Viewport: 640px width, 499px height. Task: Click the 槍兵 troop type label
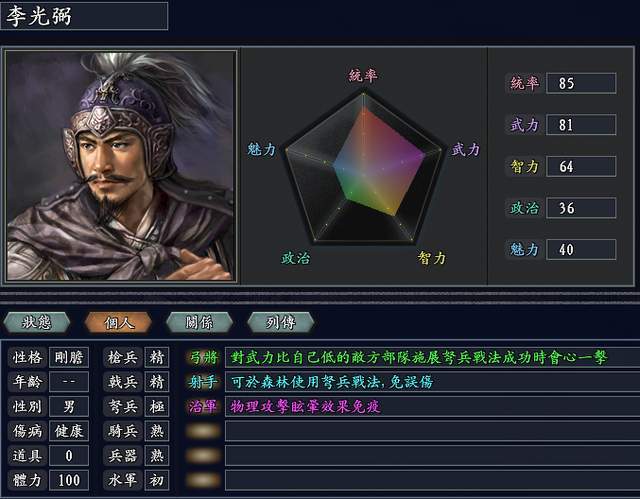(122, 357)
